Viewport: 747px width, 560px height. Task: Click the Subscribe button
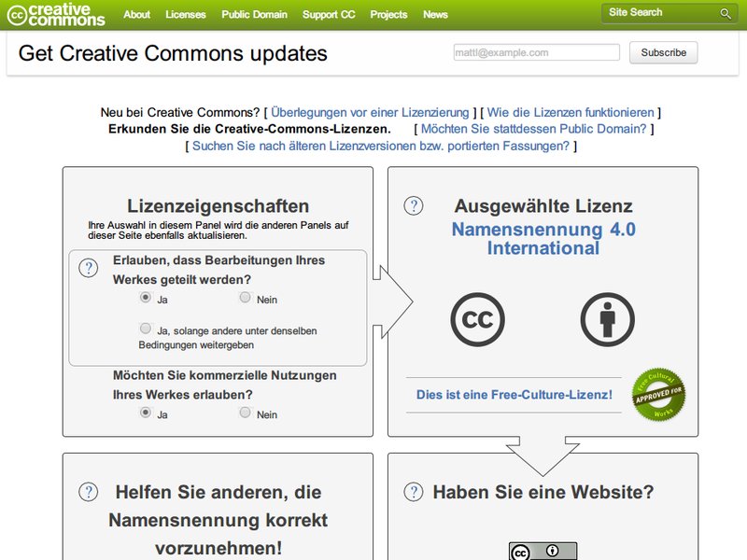tap(663, 52)
